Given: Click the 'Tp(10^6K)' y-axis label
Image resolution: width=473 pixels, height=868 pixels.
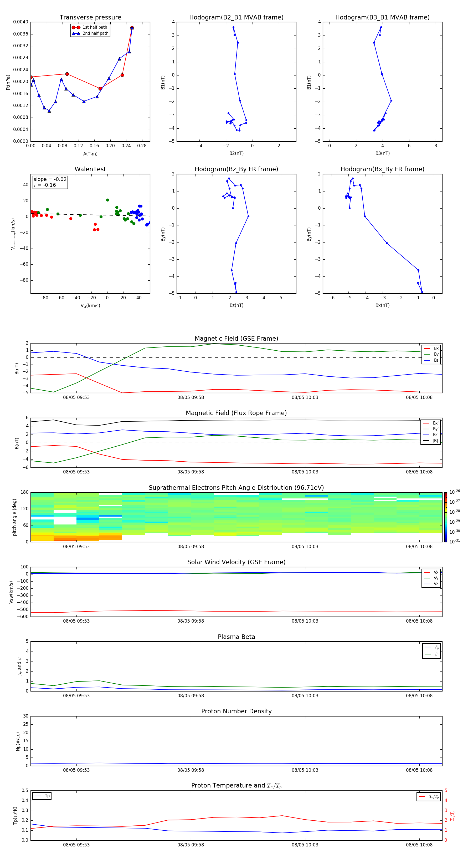Looking at the screenshot, I should click(15, 815).
